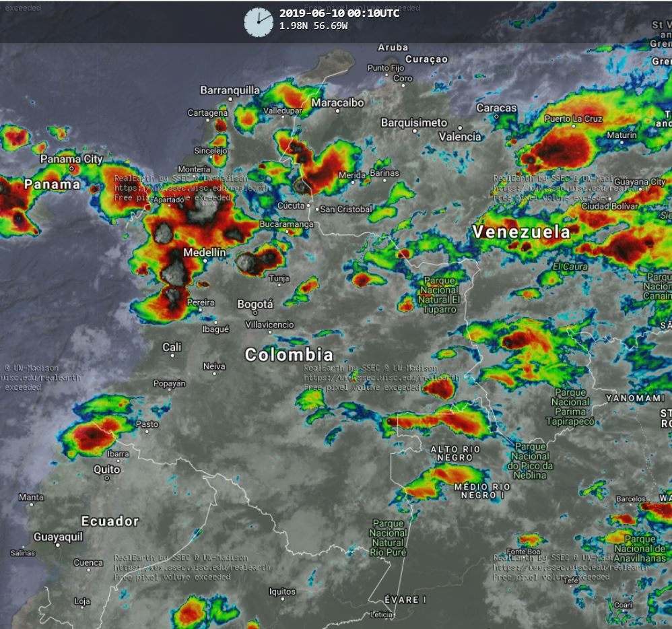This screenshot has height=629, width=672.
Task: Click the Parque Nacional Natural El Tuparro label
Action: coord(438,295)
